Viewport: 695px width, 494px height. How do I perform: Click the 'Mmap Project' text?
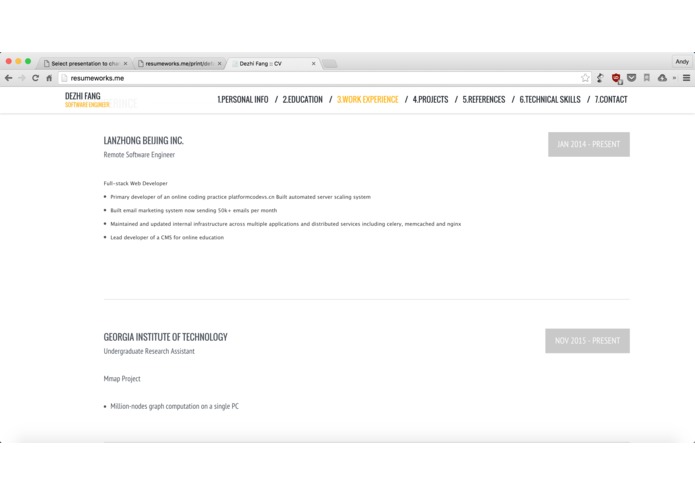(x=122, y=379)
